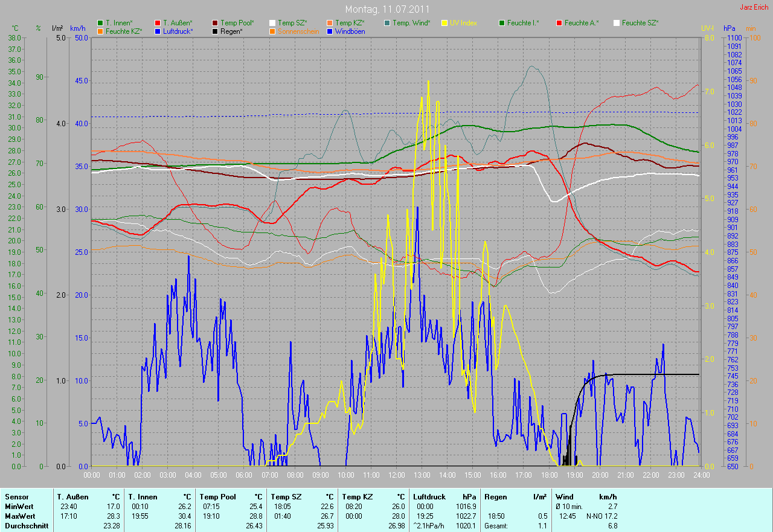Click the '18:00' time axis label

pyautogui.click(x=549, y=475)
